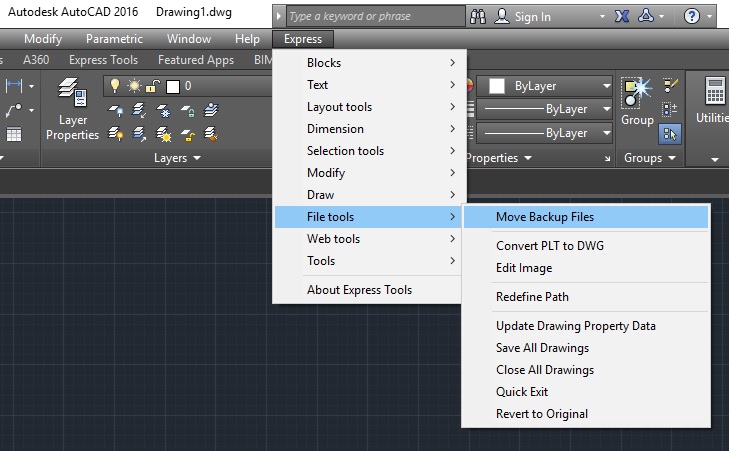The image size is (729, 451).
Task: Click layer 0 white color square
Action: point(173,86)
